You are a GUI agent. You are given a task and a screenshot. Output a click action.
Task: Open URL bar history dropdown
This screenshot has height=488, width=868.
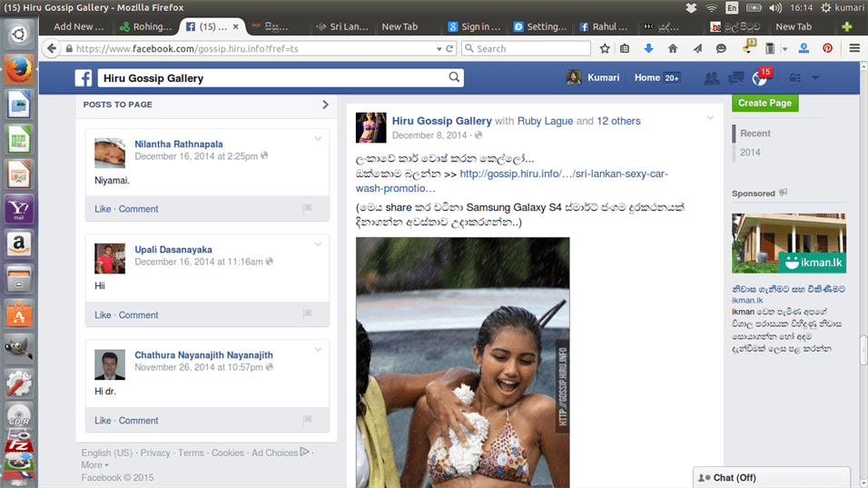click(439, 49)
